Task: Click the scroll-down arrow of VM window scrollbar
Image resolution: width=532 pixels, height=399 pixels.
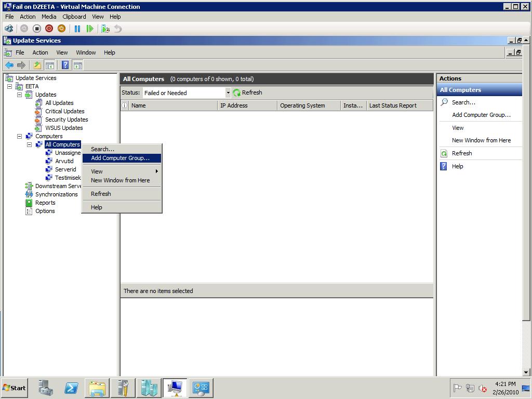Action: coord(526,372)
